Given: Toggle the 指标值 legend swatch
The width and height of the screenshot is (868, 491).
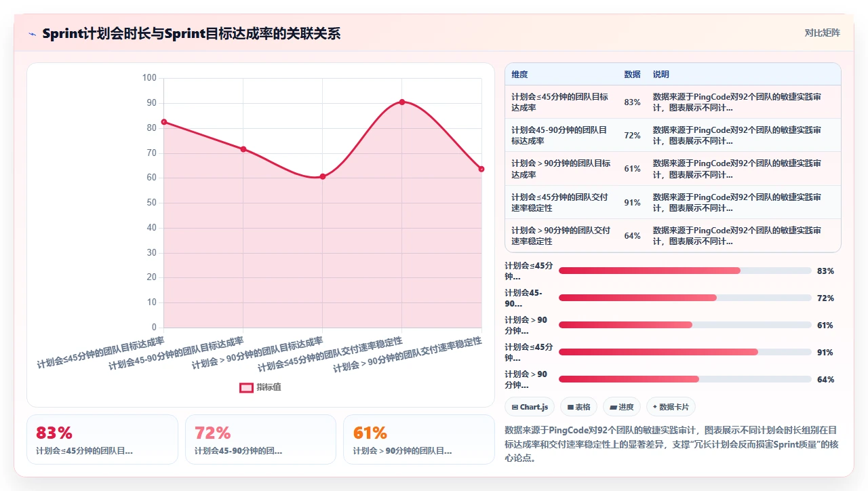Looking at the screenshot, I should pyautogui.click(x=246, y=387).
